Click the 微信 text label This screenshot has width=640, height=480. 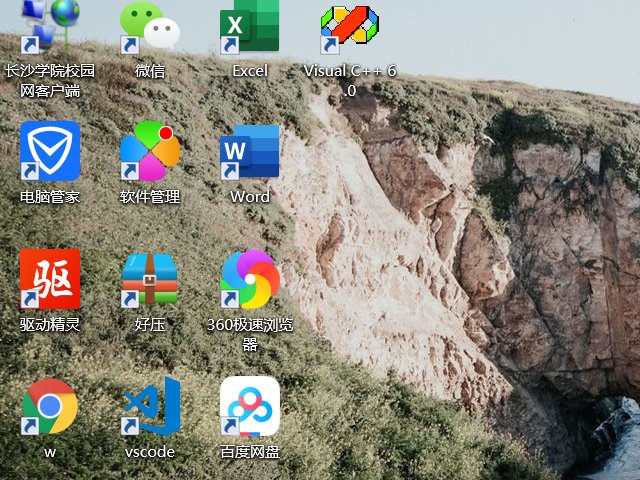coord(150,71)
